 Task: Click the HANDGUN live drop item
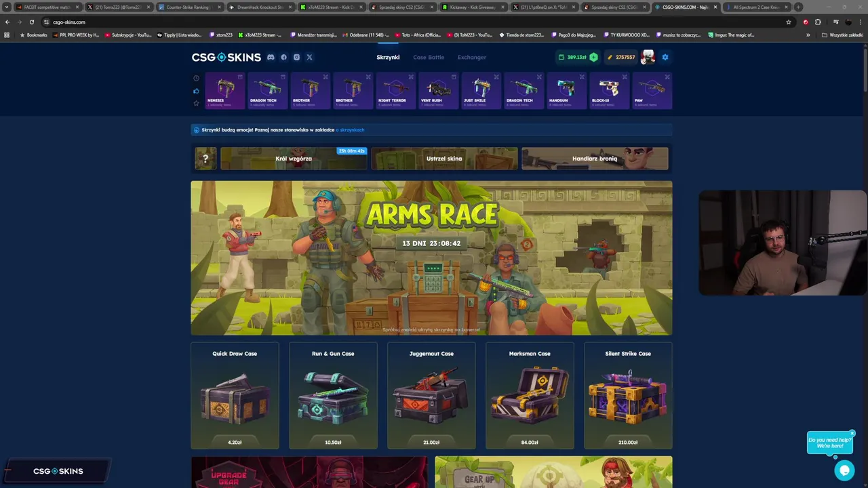[566, 90]
